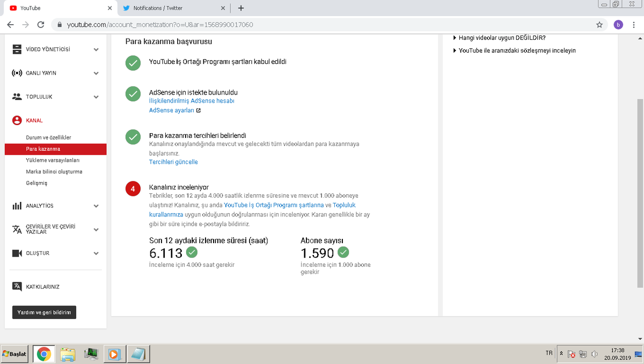Viewport: 644px width, 364px height.
Task: Click the browser forward arrow
Action: point(25,25)
